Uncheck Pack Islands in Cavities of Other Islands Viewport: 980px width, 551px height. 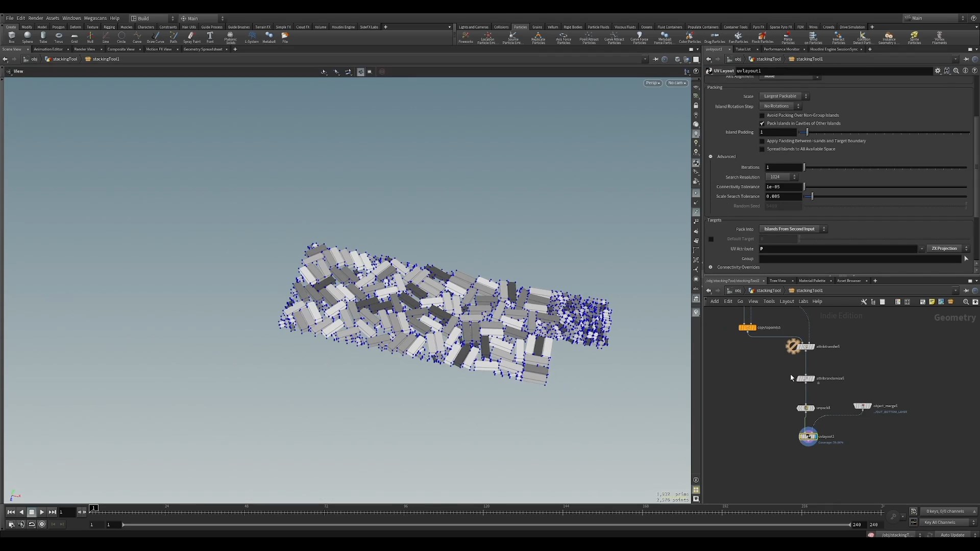[762, 123]
